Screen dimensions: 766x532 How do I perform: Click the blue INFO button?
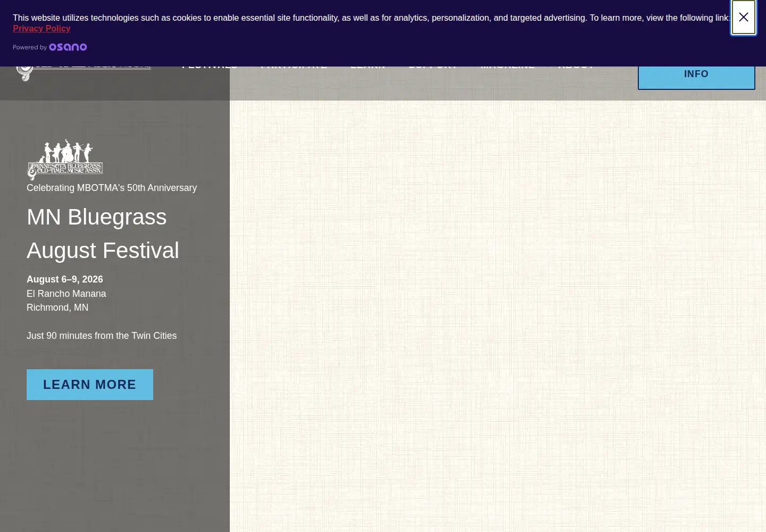(696, 74)
